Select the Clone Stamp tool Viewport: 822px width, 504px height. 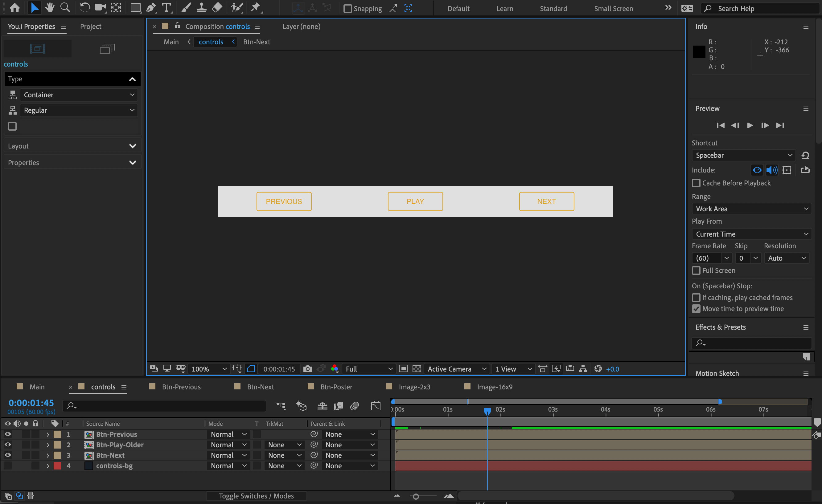[202, 8]
